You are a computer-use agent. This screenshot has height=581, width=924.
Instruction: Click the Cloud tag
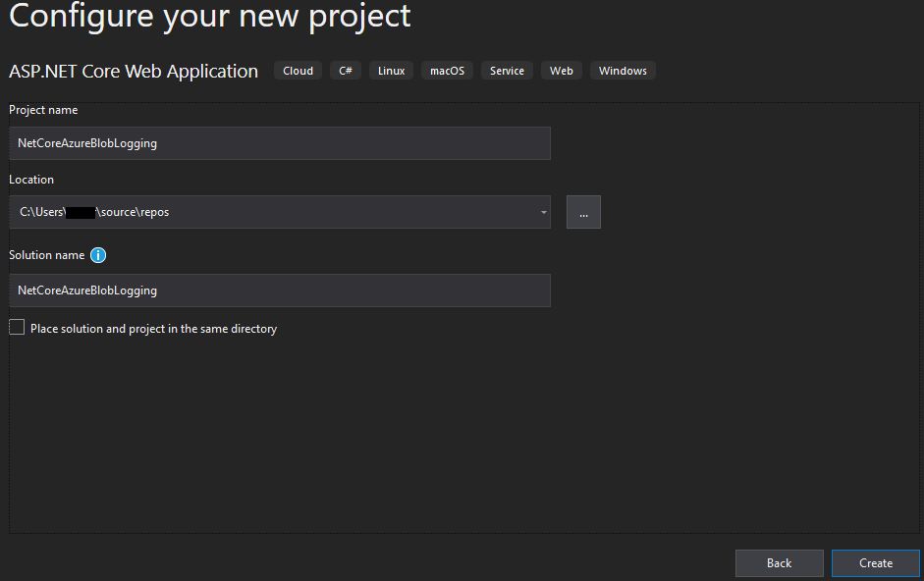click(298, 71)
